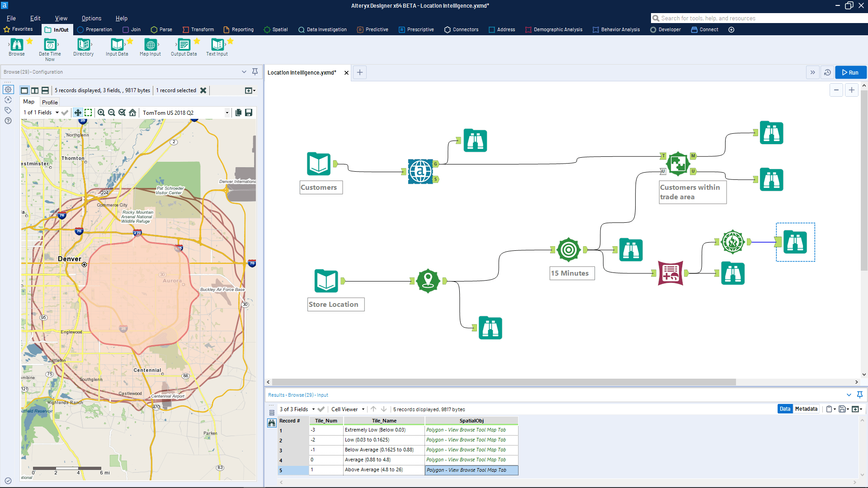This screenshot has width=868, height=488.
Task: Open the Cell Viewer dropdown
Action: (x=363, y=409)
